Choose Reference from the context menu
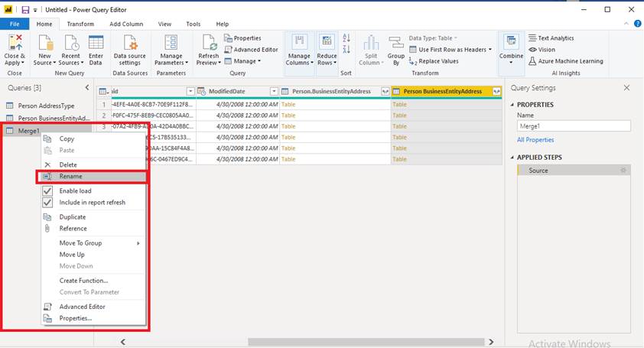Image resolution: width=644 pixels, height=348 pixels. click(x=93, y=229)
